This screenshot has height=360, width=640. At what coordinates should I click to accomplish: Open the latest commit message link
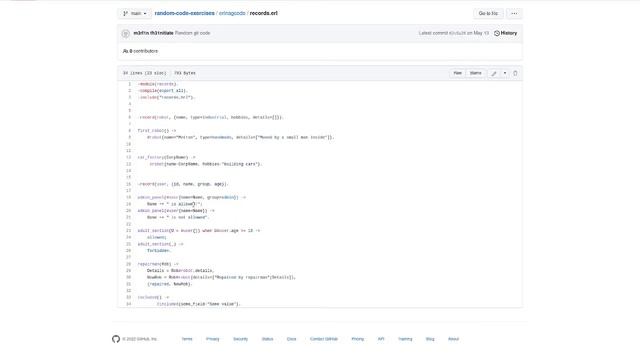193,33
